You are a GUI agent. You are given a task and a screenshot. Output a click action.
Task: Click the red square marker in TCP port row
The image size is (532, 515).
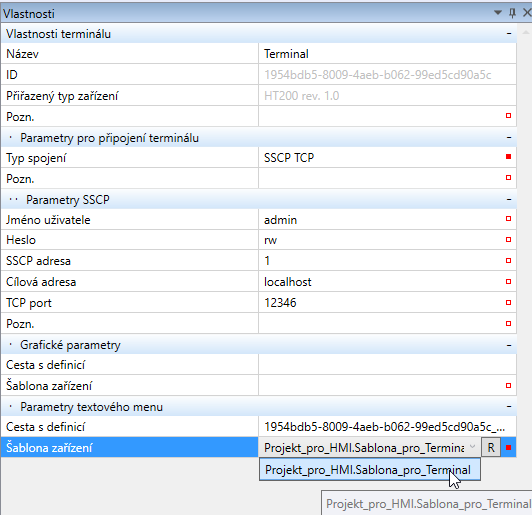[508, 302]
